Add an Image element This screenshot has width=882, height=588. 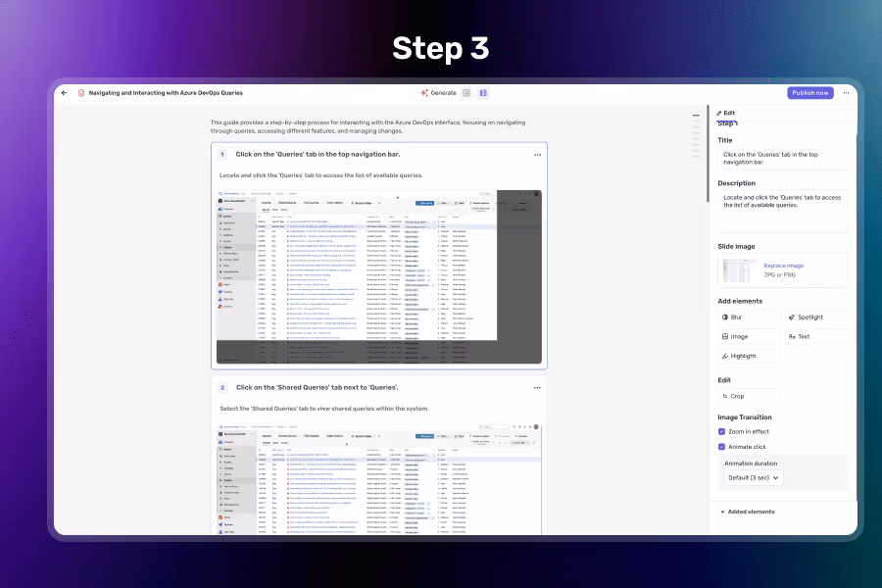pyautogui.click(x=749, y=336)
